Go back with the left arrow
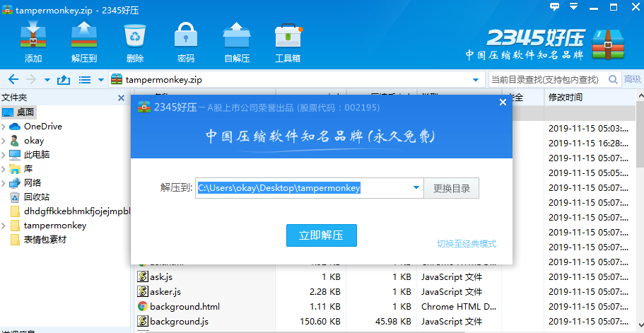Screen dimensions: 644x333 (13, 80)
